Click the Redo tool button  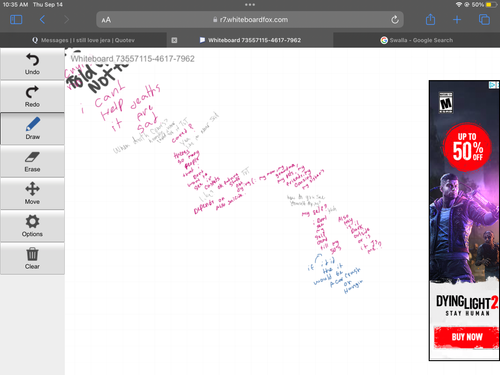click(32, 96)
